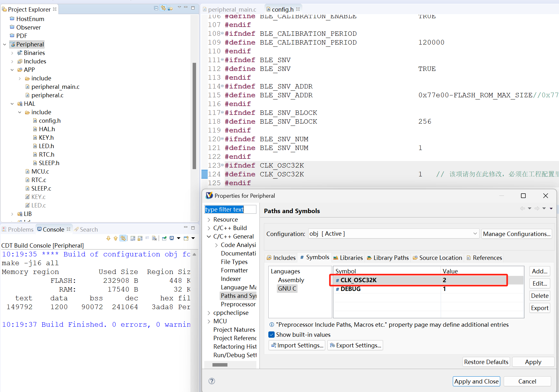
Task: Click the help question mark icon
Action: (x=212, y=381)
